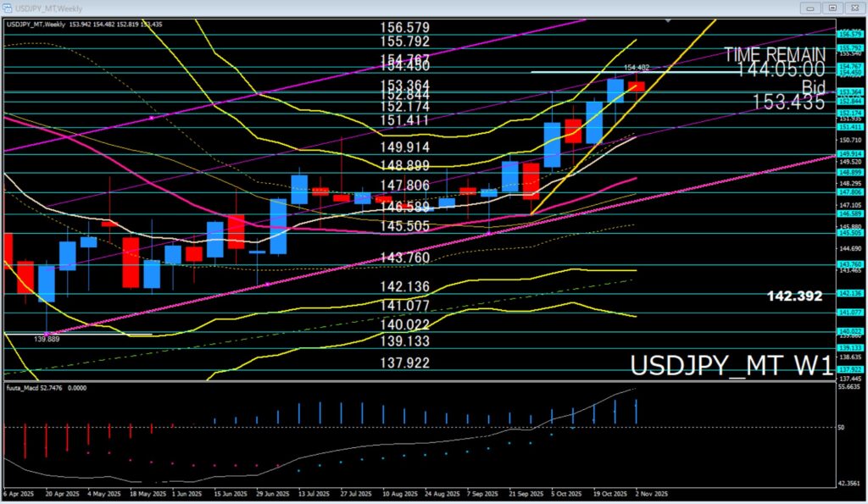Select the latest red weekly candle

point(636,86)
